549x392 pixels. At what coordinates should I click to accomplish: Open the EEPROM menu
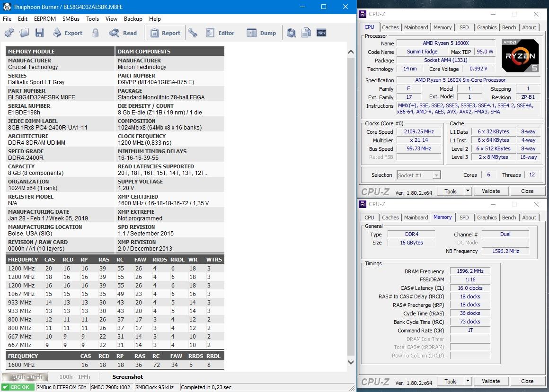click(x=45, y=19)
